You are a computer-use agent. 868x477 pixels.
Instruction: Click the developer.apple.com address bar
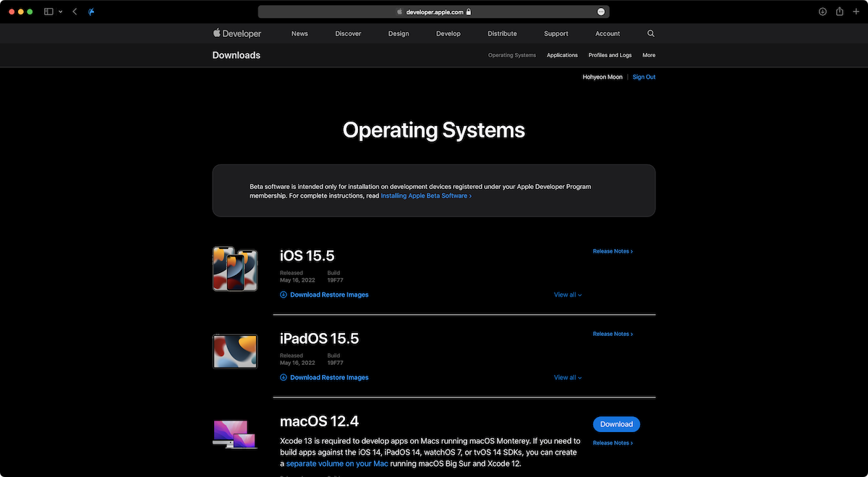[x=434, y=12]
